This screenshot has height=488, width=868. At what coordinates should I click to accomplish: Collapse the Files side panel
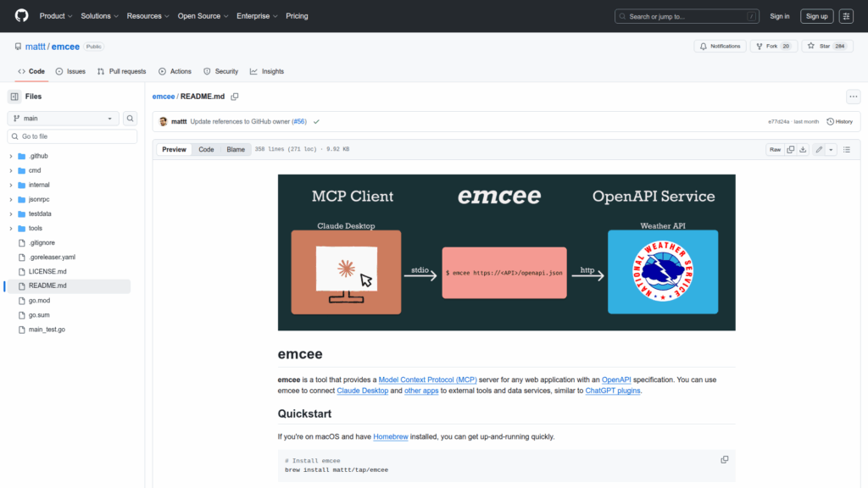14,97
